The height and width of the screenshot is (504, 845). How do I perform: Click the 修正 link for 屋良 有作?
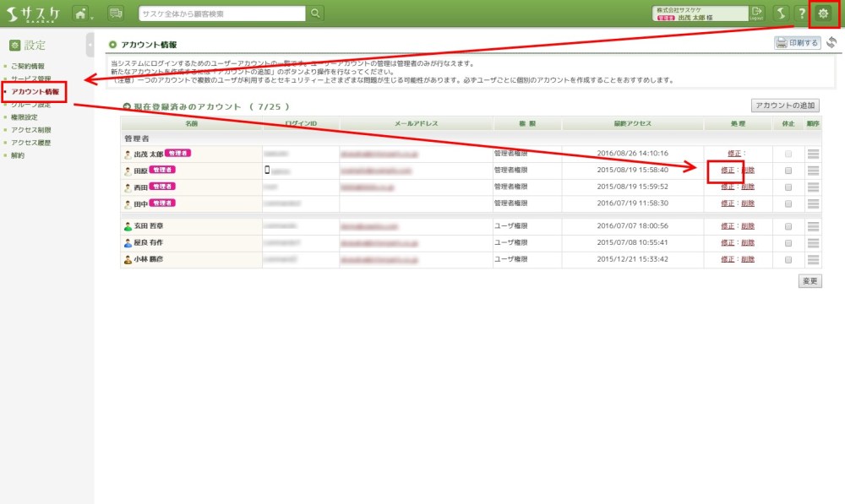point(728,243)
